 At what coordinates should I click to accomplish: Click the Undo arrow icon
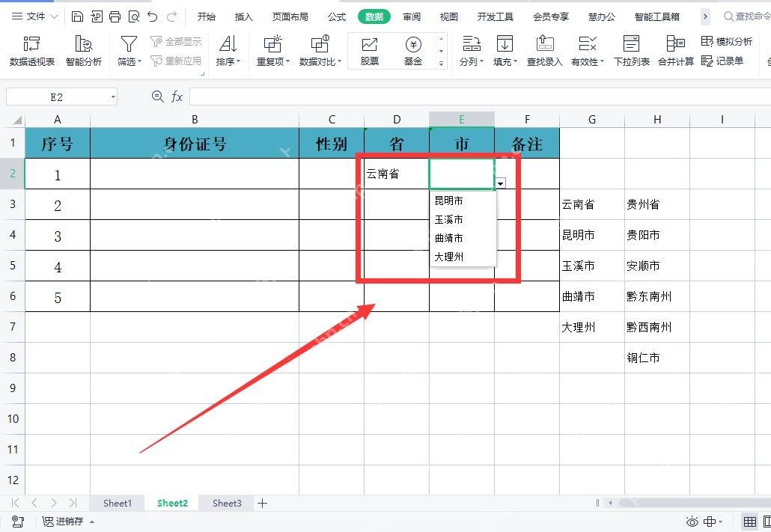[153, 16]
